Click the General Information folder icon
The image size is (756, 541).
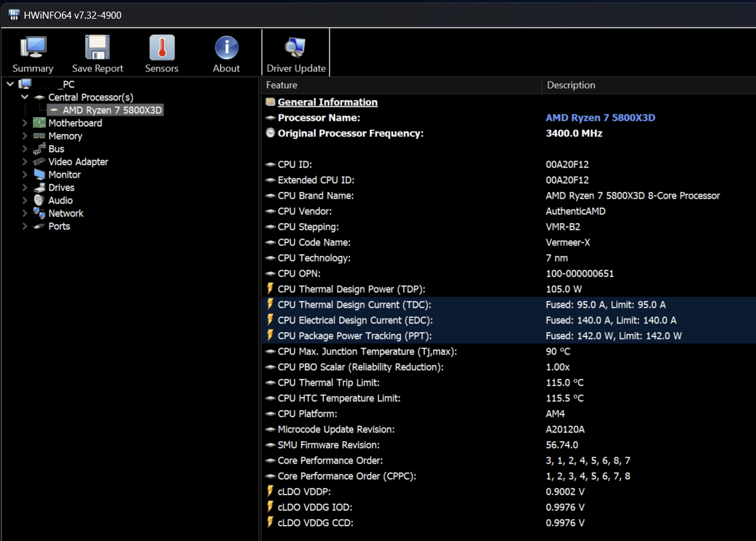[x=271, y=102]
